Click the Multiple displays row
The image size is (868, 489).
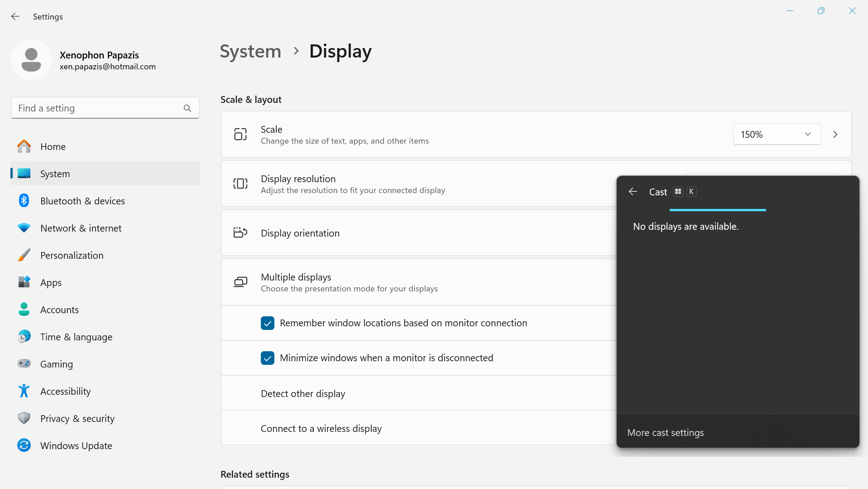point(419,282)
